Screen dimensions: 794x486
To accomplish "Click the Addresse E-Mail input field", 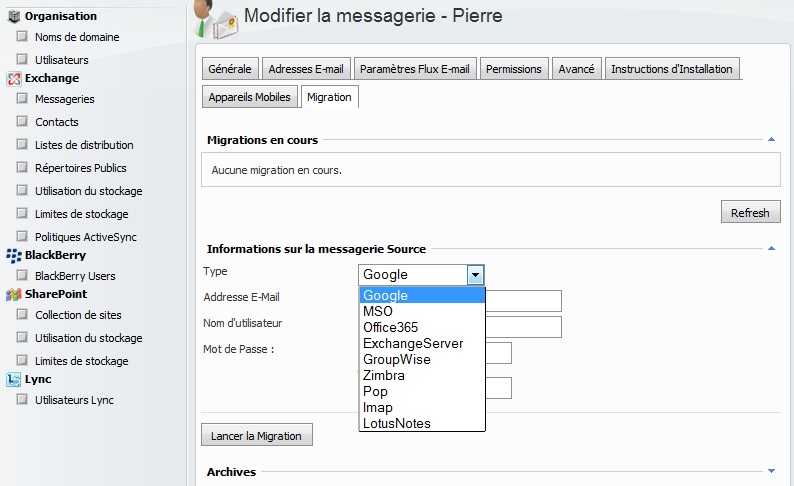I will (523, 301).
